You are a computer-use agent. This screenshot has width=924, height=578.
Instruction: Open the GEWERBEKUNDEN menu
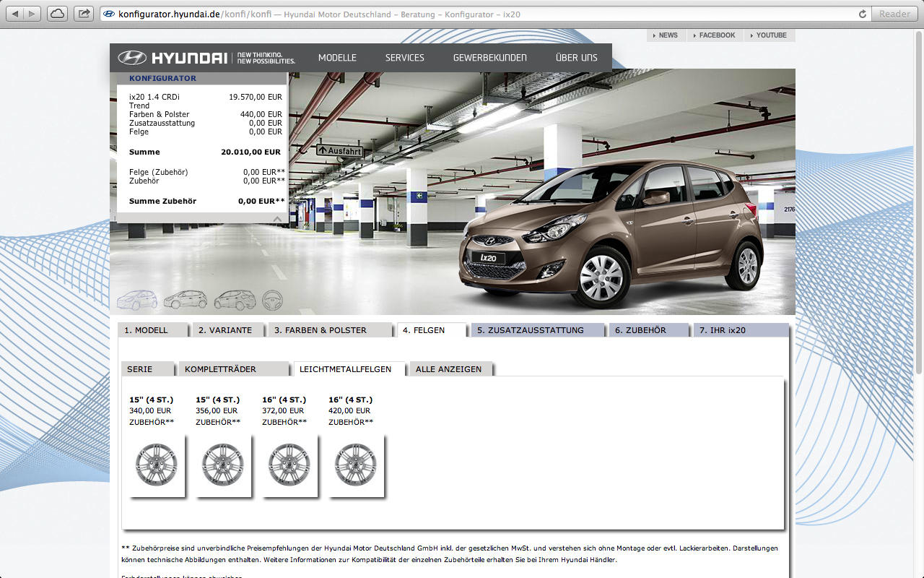(490, 58)
